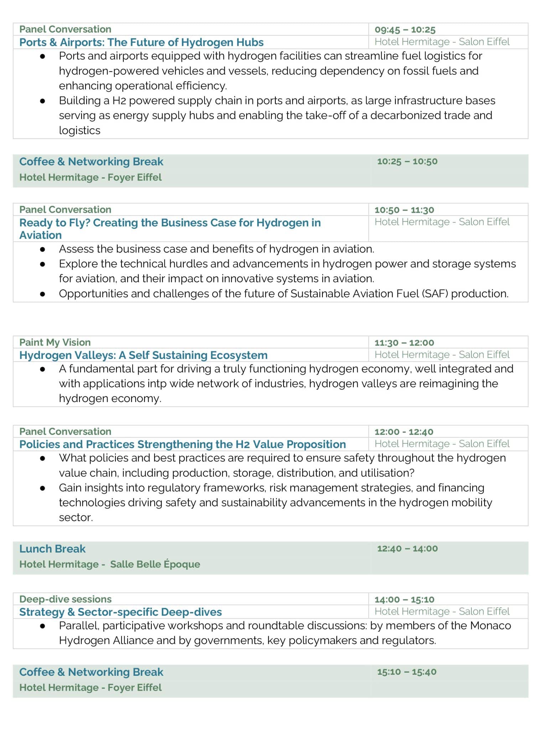The width and height of the screenshot is (560, 730).
Task: Click the 'Lunch Break' heading
Action: coord(52,549)
